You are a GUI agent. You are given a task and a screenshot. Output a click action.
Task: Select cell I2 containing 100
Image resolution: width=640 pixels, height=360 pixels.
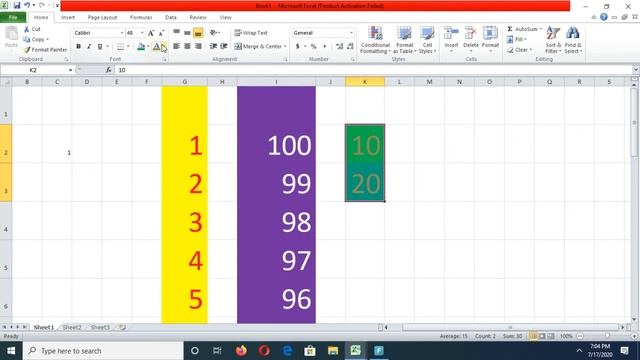(276, 144)
